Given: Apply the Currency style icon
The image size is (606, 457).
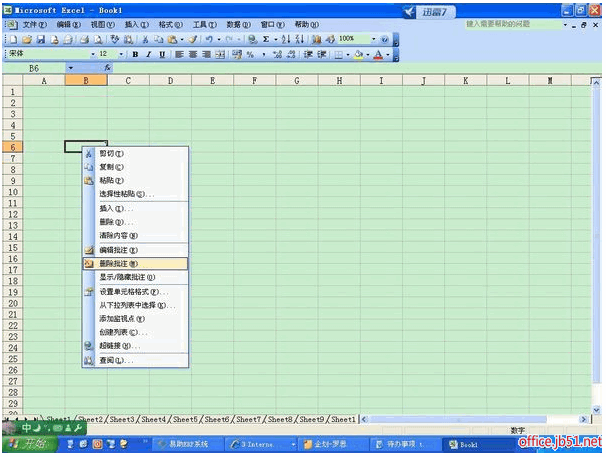Looking at the screenshot, I should (x=237, y=55).
